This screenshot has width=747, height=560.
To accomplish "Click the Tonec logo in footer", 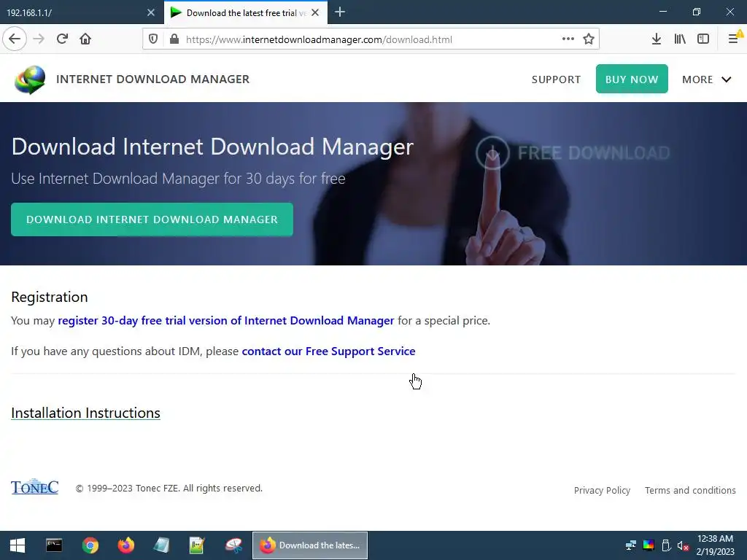I will [x=35, y=486].
